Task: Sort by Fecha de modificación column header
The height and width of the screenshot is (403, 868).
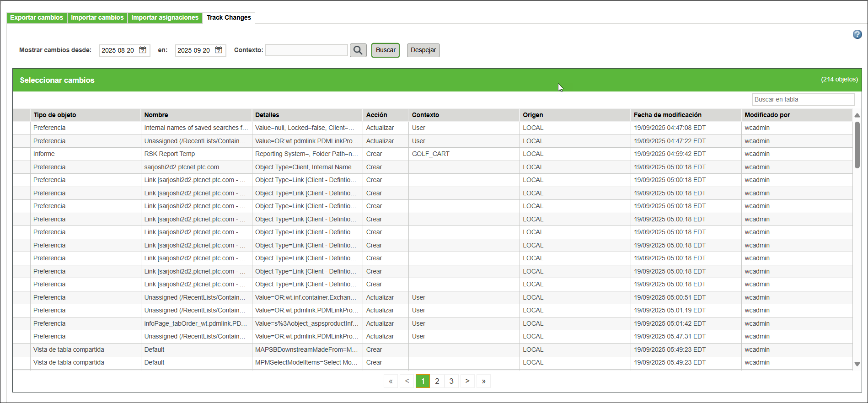Action: click(x=668, y=115)
